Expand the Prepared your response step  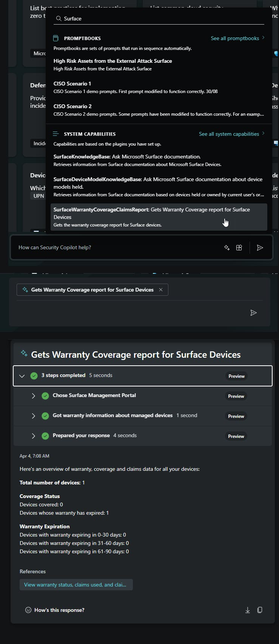point(33,436)
